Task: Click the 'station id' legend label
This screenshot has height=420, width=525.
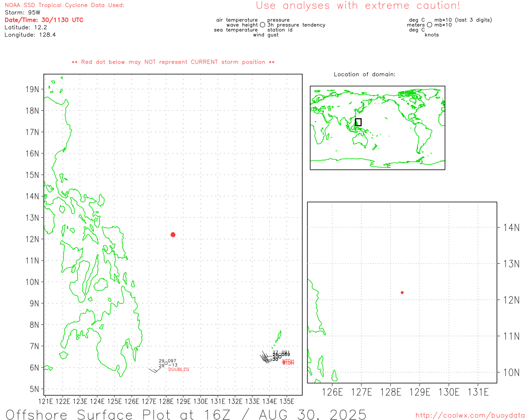Action: (280, 30)
